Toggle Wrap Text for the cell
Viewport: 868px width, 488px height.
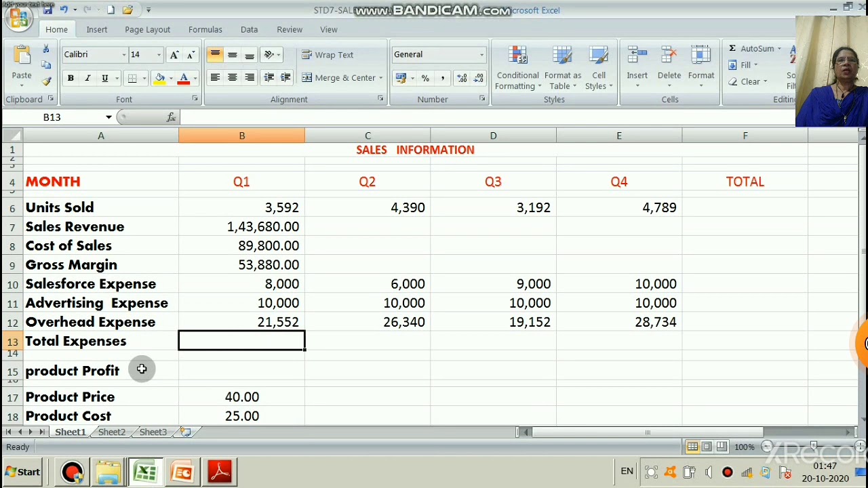pos(328,55)
